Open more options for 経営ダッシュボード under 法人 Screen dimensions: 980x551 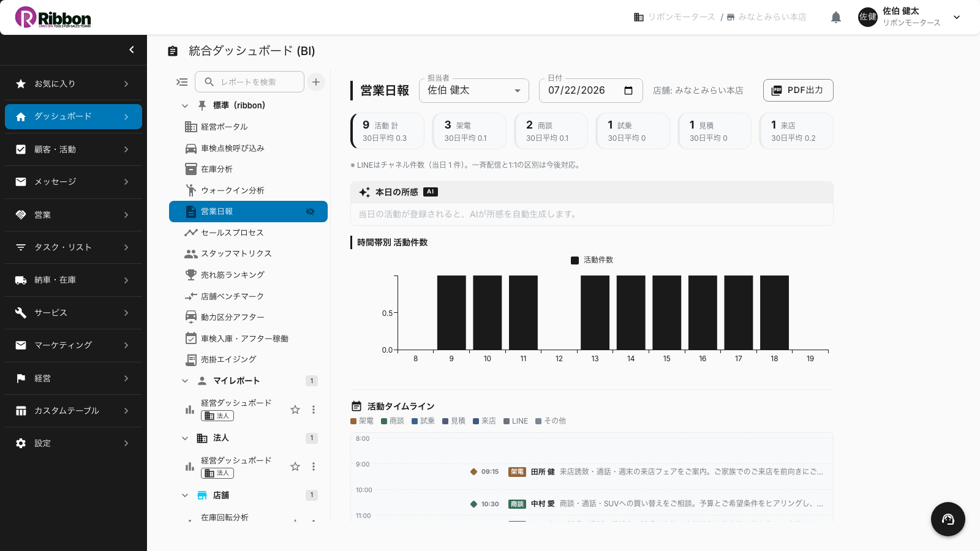314,467
